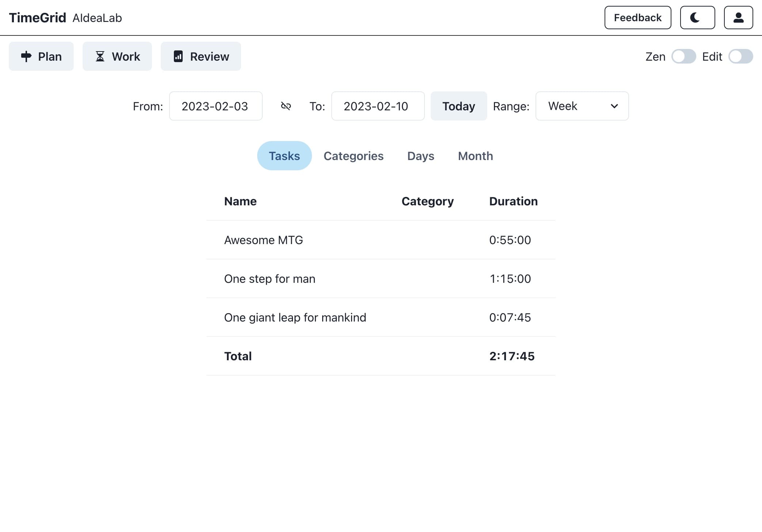Image resolution: width=762 pixels, height=532 pixels.
Task: Select the One step for man row
Action: coord(381,279)
